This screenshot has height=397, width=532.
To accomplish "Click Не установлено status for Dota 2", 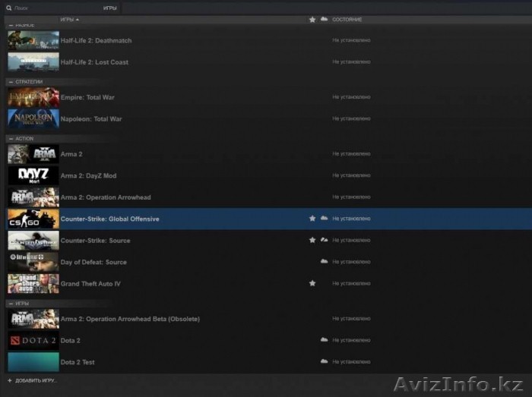I will (x=351, y=340).
